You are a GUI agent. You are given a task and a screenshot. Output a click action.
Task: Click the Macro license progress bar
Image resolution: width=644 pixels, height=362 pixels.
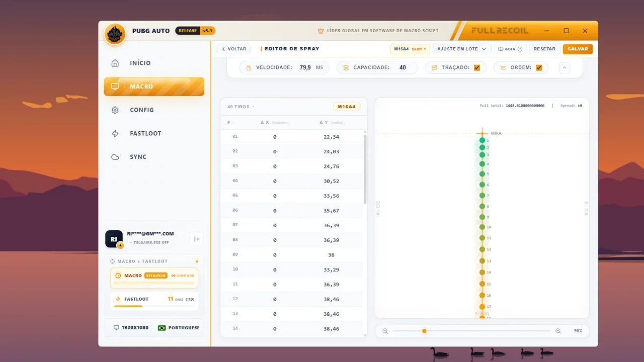pos(154,283)
